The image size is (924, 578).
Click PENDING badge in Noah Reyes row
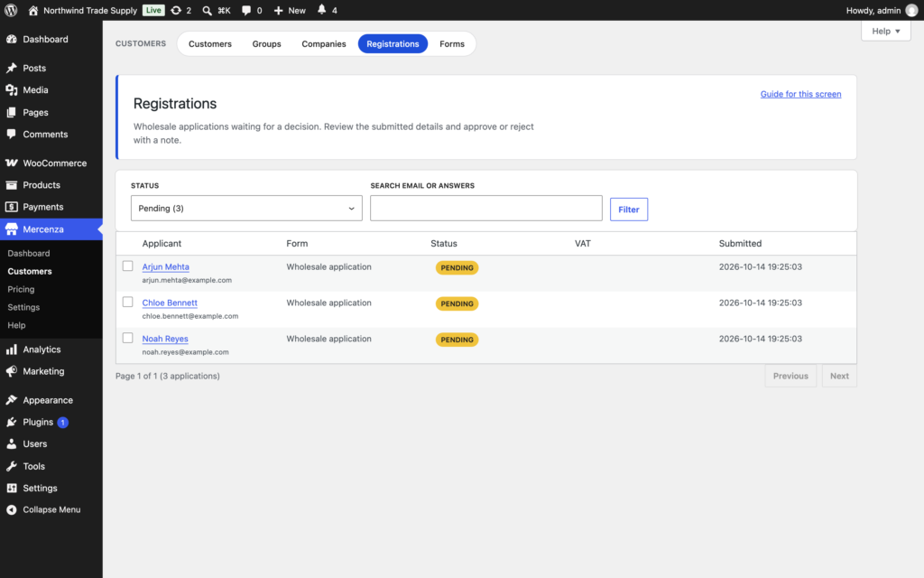tap(457, 340)
